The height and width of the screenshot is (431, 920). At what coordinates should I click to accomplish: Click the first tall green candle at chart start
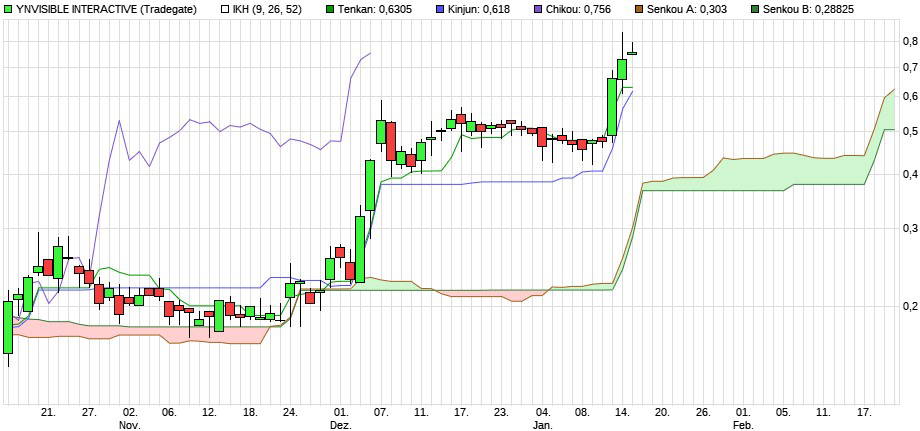[8, 327]
